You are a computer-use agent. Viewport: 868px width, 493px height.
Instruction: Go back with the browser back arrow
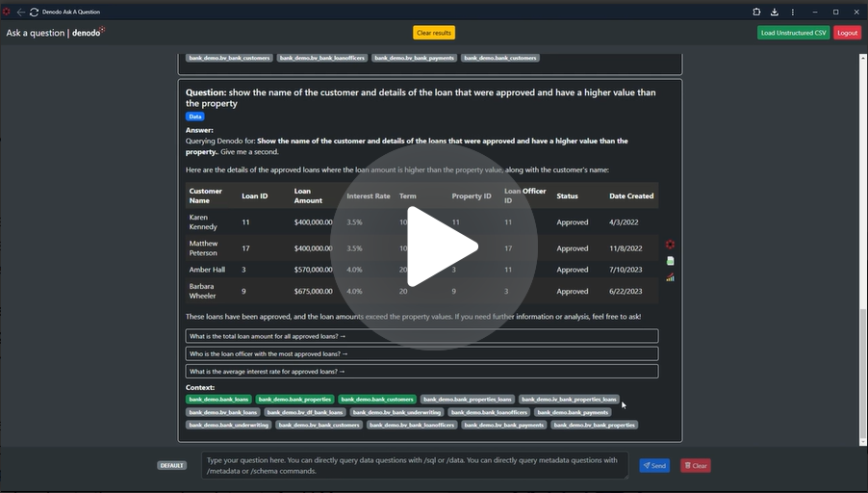20,12
